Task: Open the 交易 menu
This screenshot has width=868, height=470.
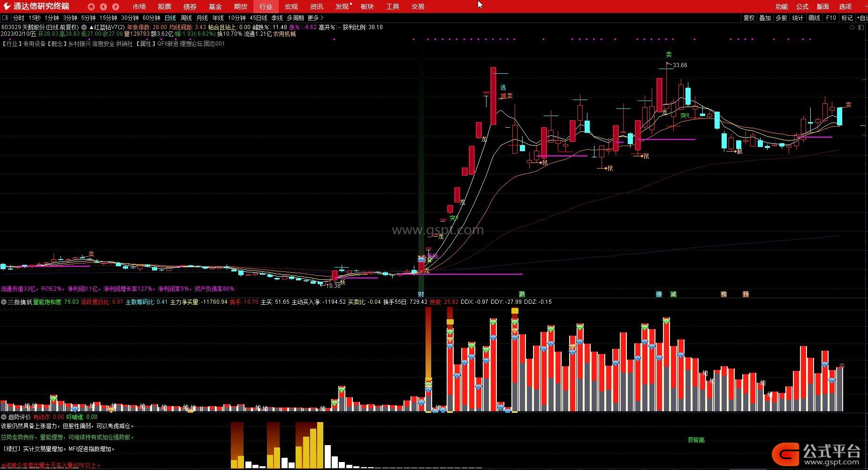Action: click(x=418, y=7)
